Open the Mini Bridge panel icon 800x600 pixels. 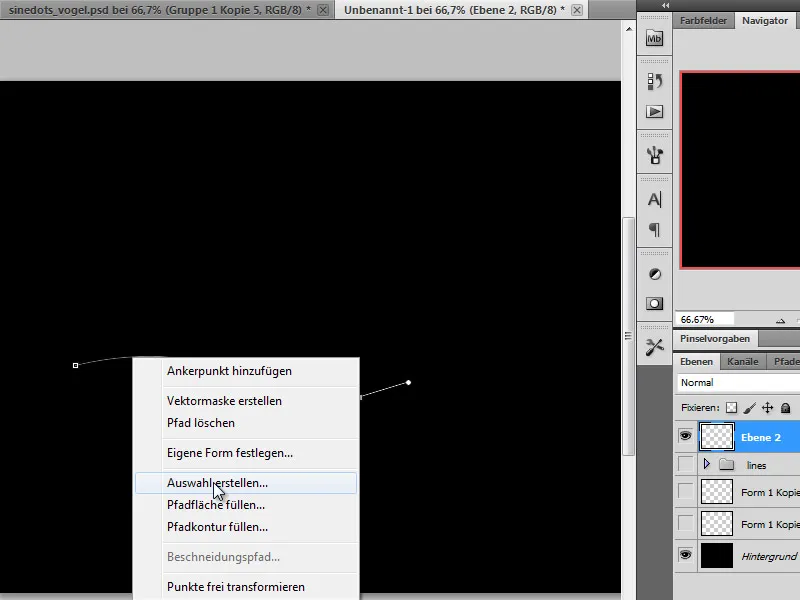click(x=654, y=38)
